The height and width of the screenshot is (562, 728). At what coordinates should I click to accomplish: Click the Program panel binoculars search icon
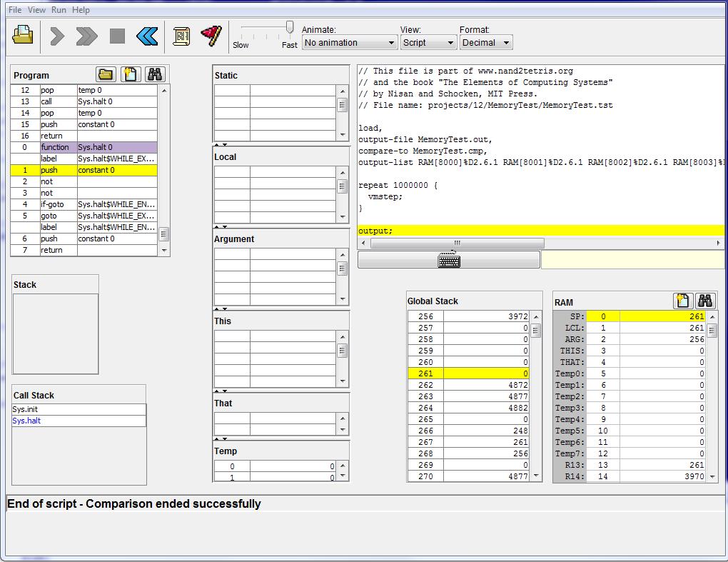click(154, 74)
